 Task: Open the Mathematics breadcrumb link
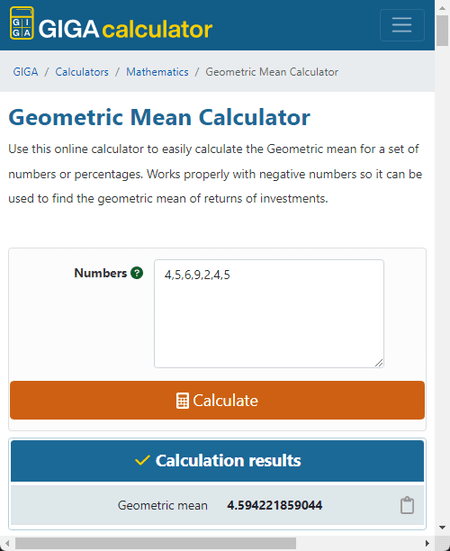[157, 72]
